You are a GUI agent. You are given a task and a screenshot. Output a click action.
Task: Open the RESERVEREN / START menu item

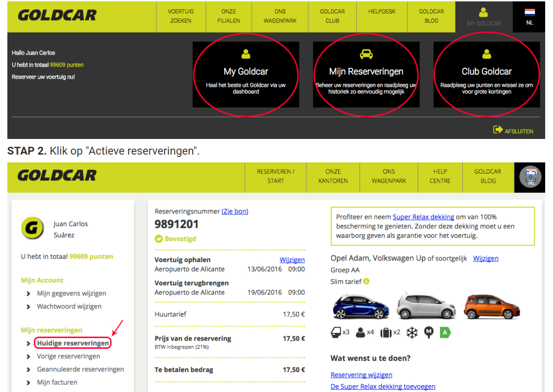click(276, 176)
